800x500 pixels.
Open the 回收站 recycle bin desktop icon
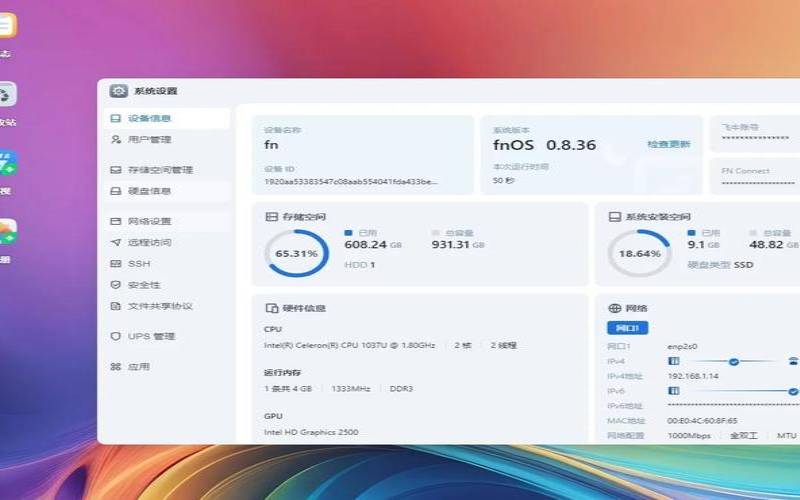(6, 95)
